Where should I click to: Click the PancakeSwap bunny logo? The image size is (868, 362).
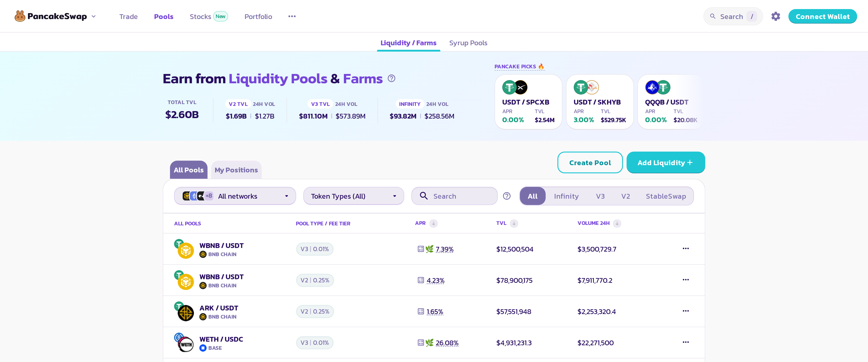point(20,16)
